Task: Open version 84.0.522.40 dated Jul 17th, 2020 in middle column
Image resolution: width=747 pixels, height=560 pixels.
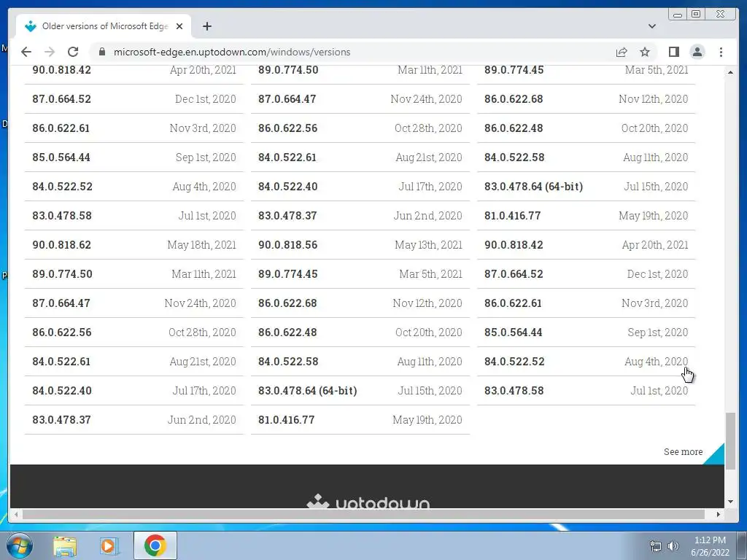Action: pyautogui.click(x=360, y=186)
